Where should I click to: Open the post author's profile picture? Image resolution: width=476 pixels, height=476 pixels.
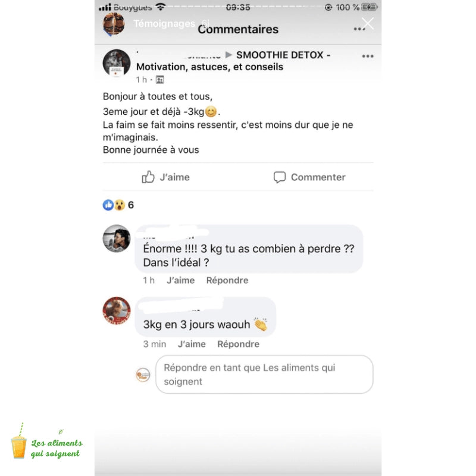[117, 63]
